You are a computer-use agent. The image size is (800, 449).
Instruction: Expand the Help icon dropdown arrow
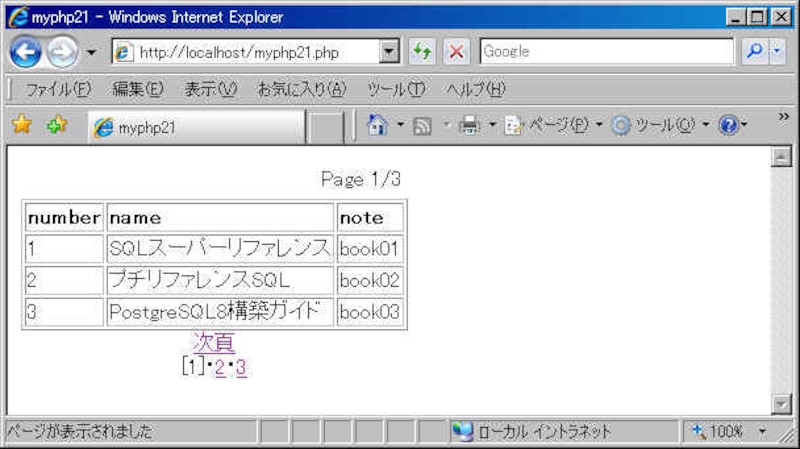(x=744, y=124)
